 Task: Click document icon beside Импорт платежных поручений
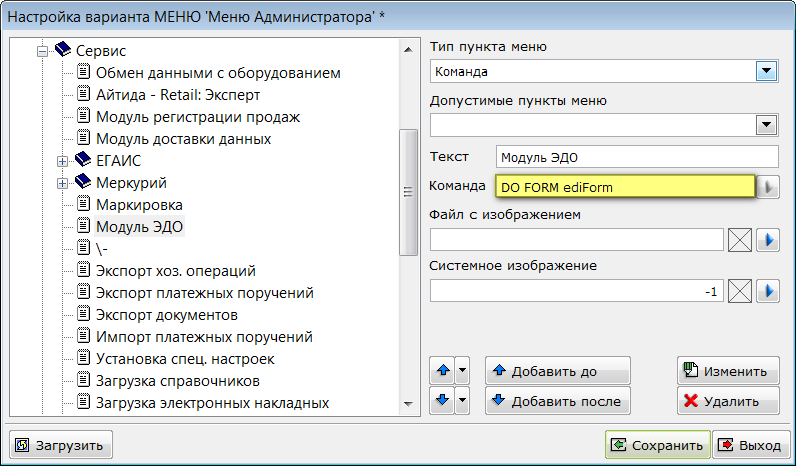click(84, 336)
